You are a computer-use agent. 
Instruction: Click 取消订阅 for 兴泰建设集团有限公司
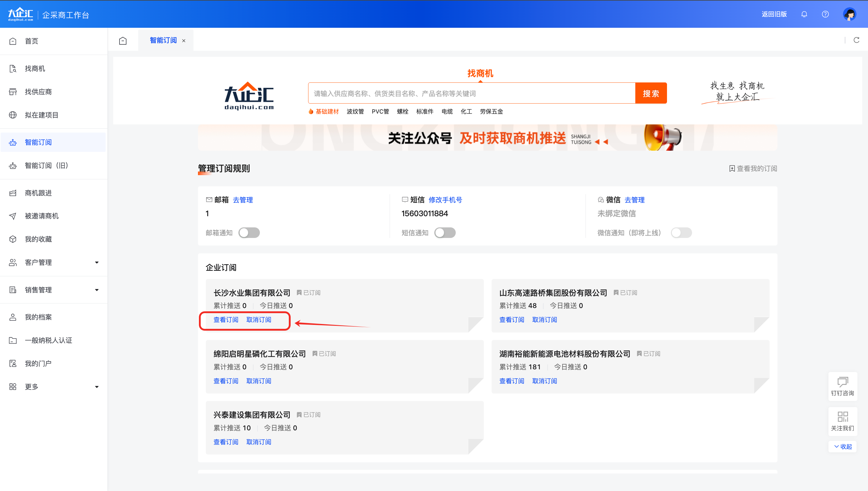pyautogui.click(x=258, y=442)
